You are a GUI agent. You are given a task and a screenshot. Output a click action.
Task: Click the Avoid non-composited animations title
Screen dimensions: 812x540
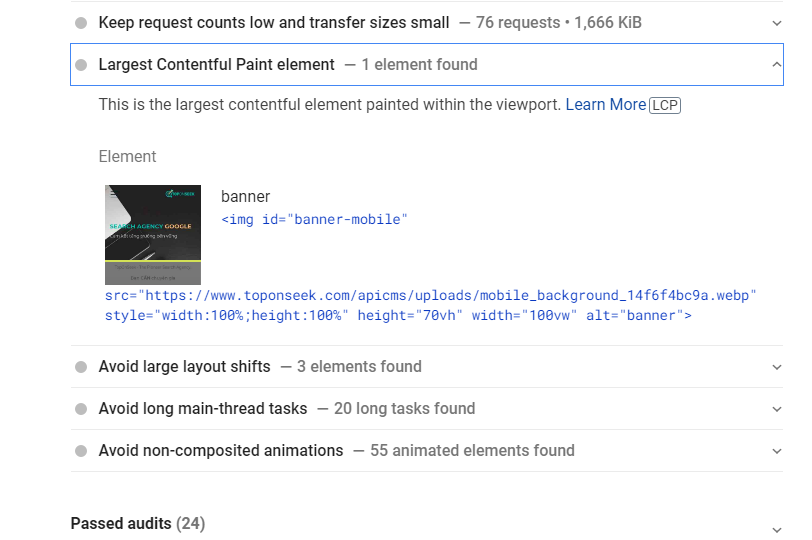click(x=220, y=451)
